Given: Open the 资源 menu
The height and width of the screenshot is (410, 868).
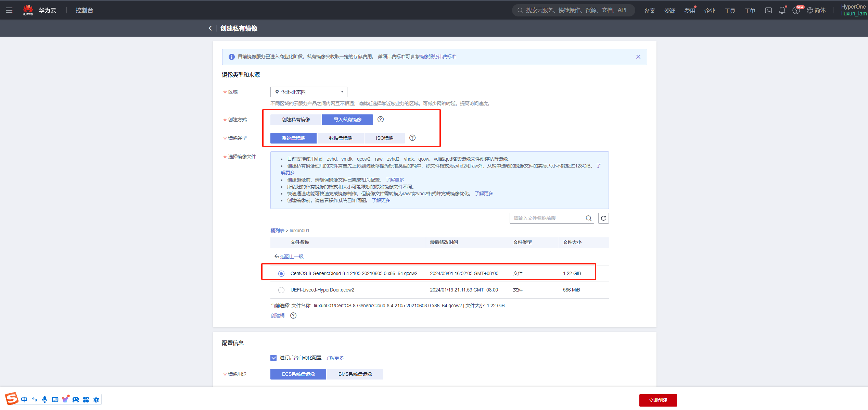Looking at the screenshot, I should click(670, 11).
